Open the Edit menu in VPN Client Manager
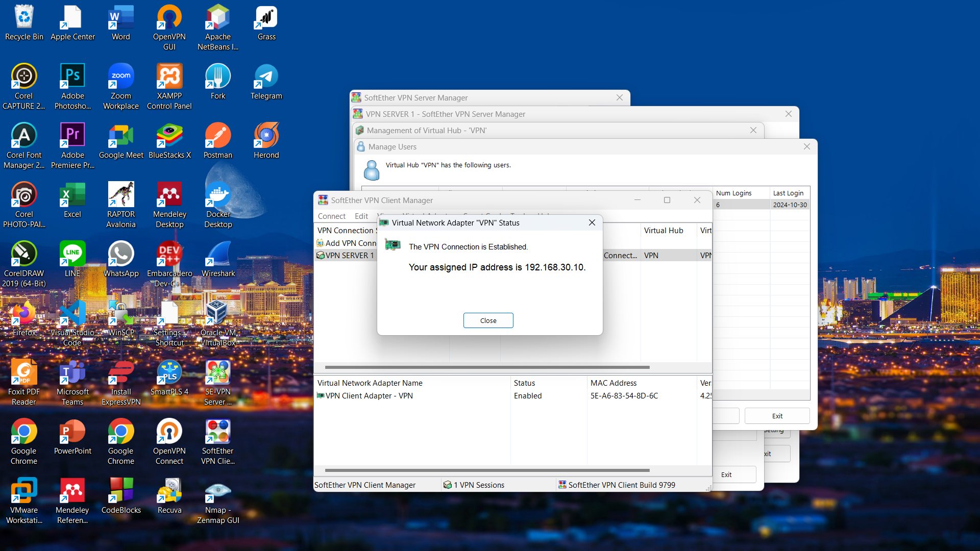The width and height of the screenshot is (980, 551). [361, 216]
